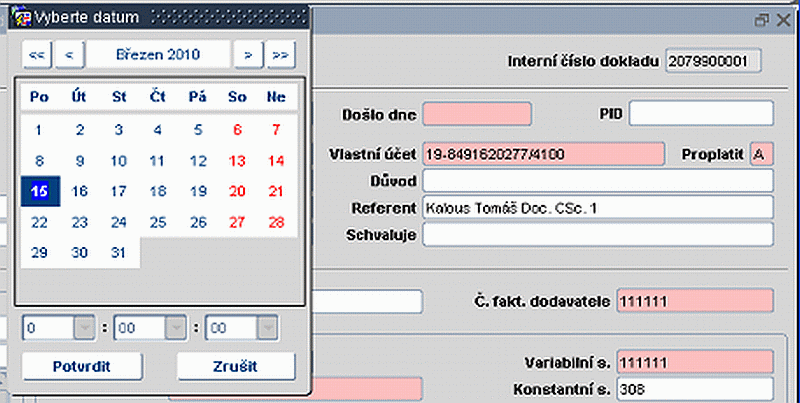The height and width of the screenshot is (403, 800).
Task: Click the Referent field Kalous Tomáš
Action: click(598, 208)
